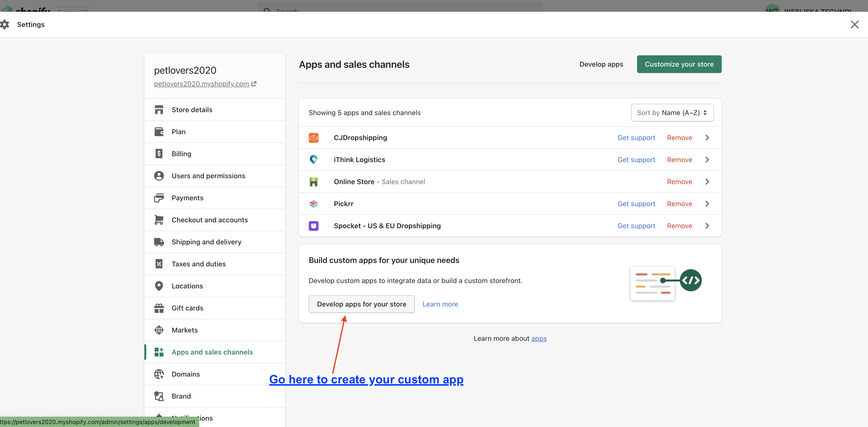Image resolution: width=868 pixels, height=427 pixels.
Task: Open the Sort by Name dropdown
Action: coord(672,113)
